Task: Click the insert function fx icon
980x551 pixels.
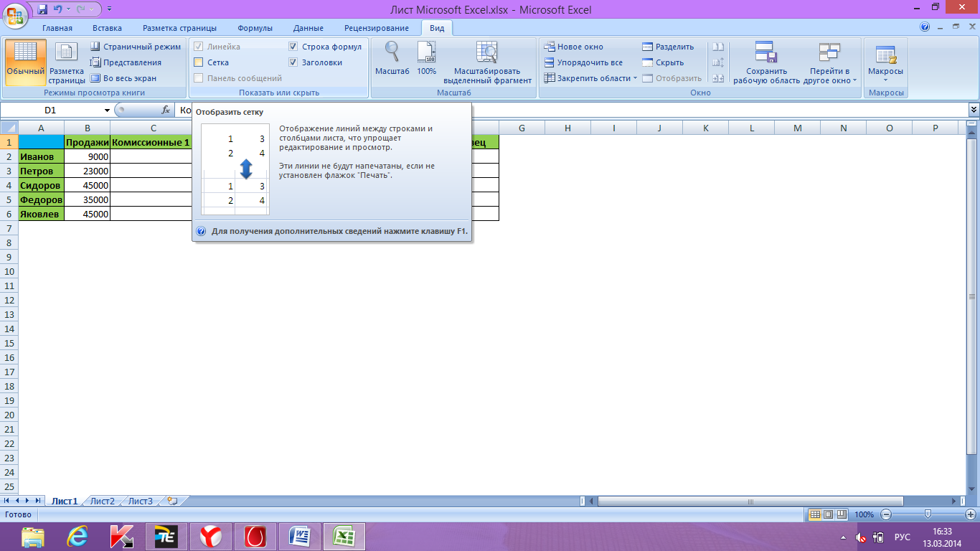Action: coord(166,110)
